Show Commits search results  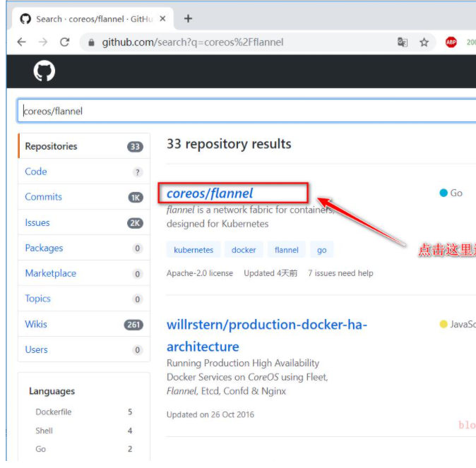(43, 197)
